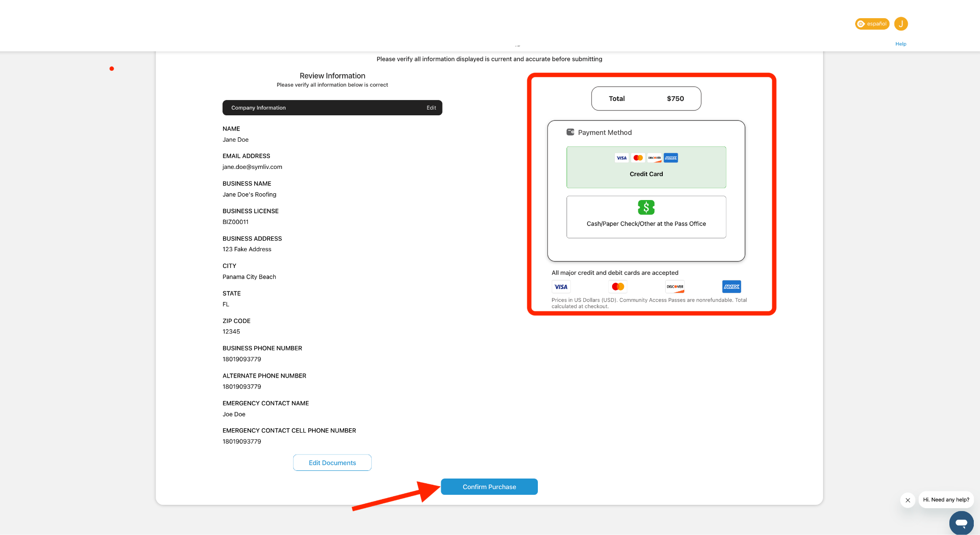Click the Mastercard logo in accepted cards row
Image resolution: width=980 pixels, height=535 pixels.
tap(618, 287)
